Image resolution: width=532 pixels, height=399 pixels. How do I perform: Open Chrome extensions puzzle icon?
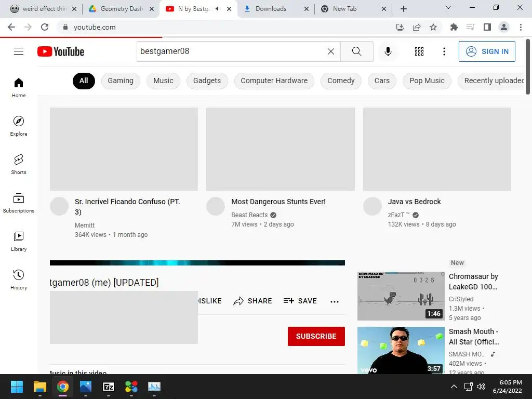[454, 27]
